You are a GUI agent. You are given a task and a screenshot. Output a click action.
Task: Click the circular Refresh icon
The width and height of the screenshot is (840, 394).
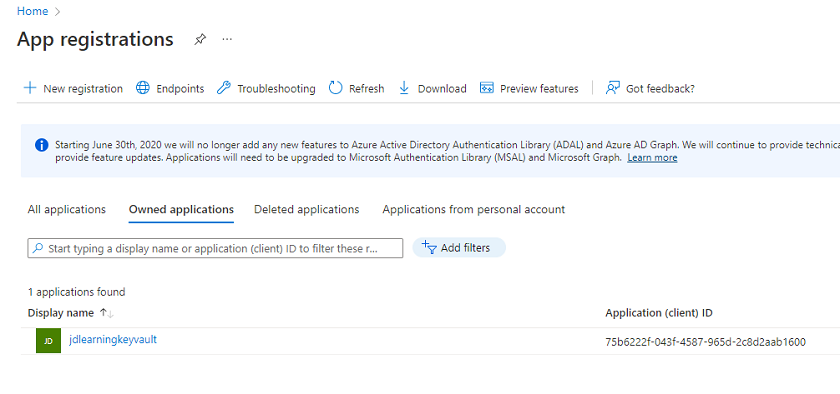pyautogui.click(x=335, y=88)
